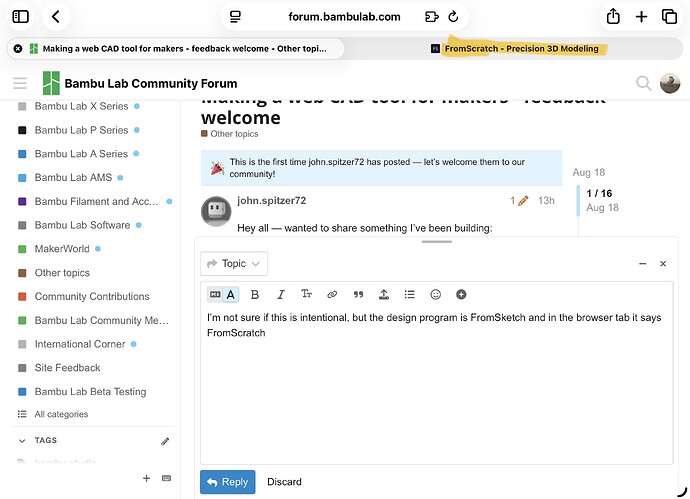Open the forum search
The height and width of the screenshot is (499, 690).
[x=643, y=83]
